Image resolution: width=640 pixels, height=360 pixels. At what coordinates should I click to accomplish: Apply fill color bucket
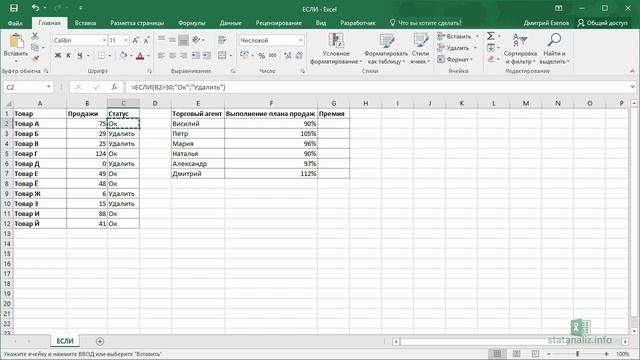pos(123,56)
